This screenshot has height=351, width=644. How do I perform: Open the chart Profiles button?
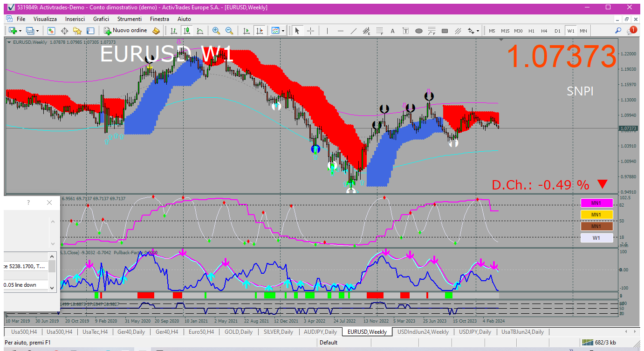[30, 31]
